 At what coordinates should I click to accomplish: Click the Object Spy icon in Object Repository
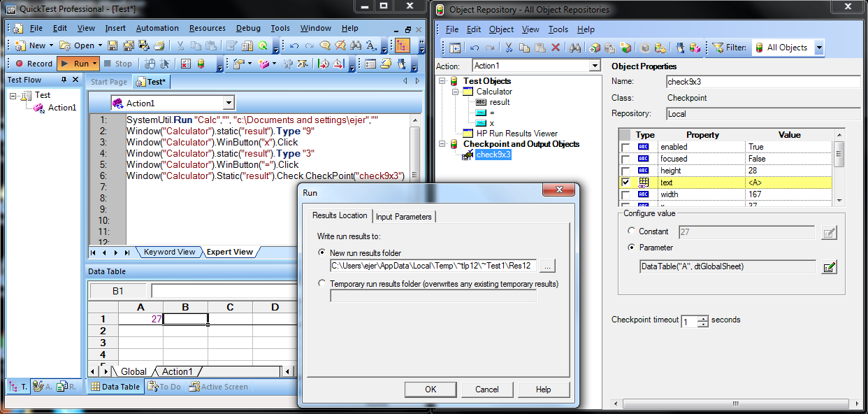(679, 48)
